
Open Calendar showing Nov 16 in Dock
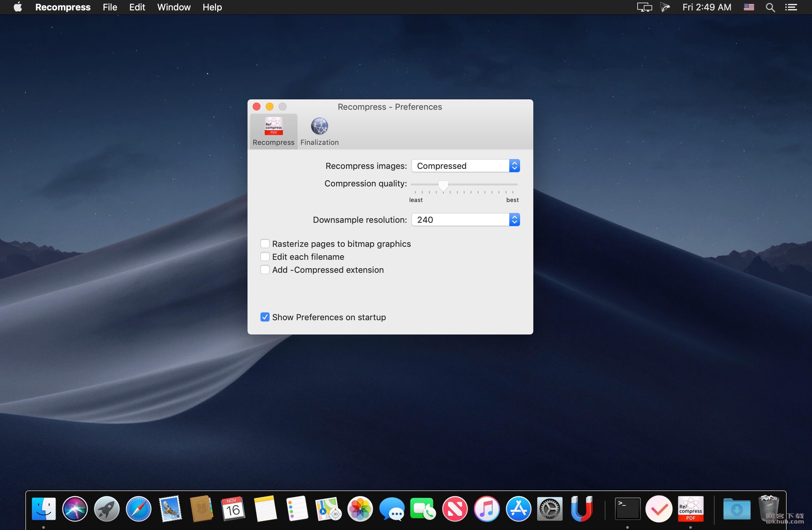pyautogui.click(x=233, y=509)
